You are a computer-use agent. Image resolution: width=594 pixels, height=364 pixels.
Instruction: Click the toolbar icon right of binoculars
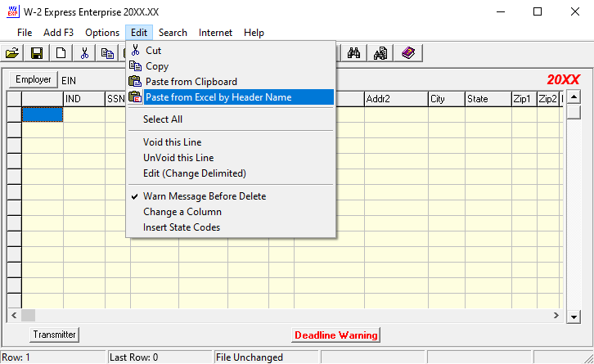tap(380, 53)
